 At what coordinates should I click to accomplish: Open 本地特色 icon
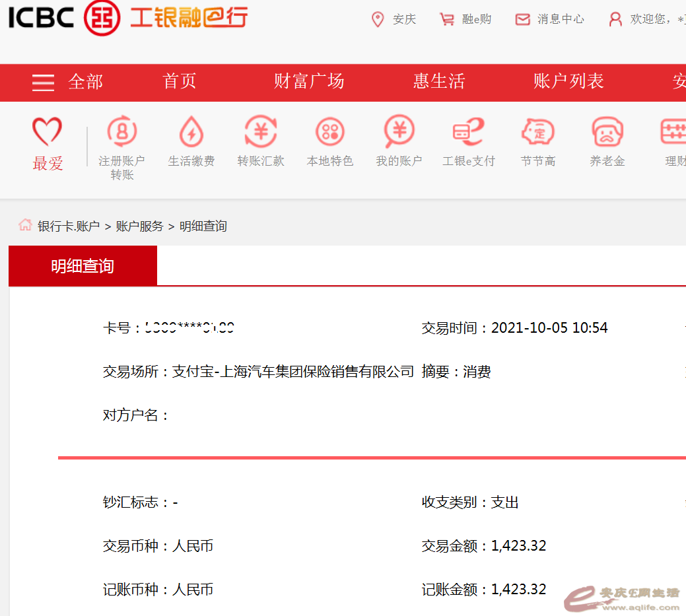pyautogui.click(x=329, y=132)
